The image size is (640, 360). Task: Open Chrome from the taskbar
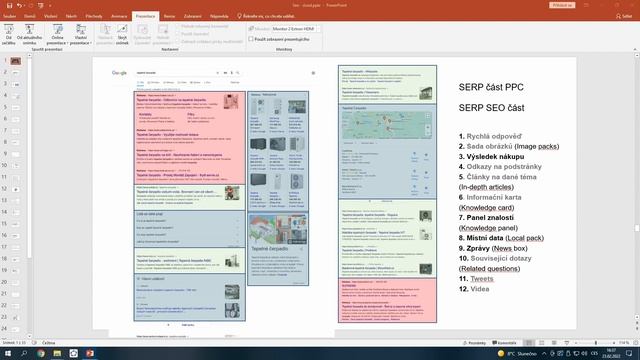pos(41,353)
